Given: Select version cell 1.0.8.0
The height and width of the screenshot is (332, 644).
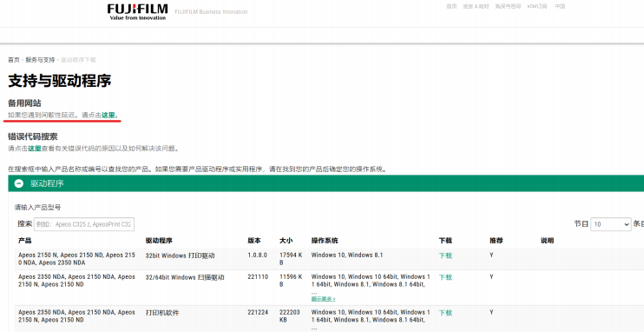Looking at the screenshot, I should tap(257, 255).
